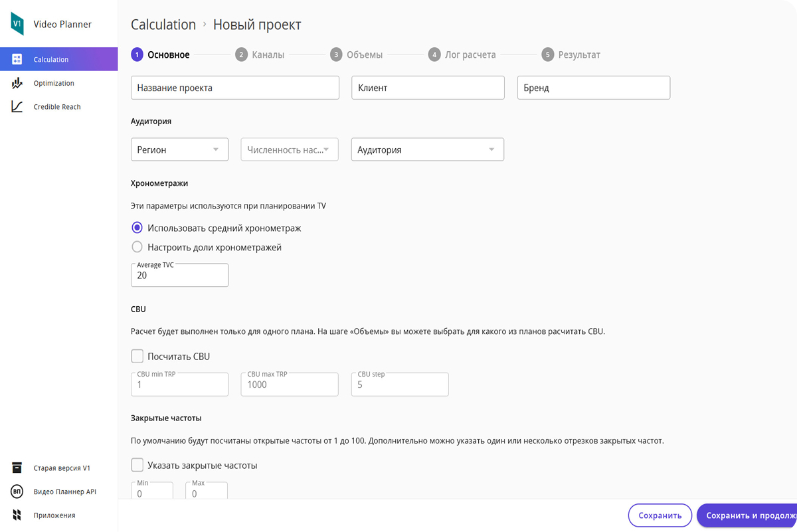This screenshot has width=797, height=532.
Task: Switch to the Лог расчета step
Action: [x=462, y=54]
